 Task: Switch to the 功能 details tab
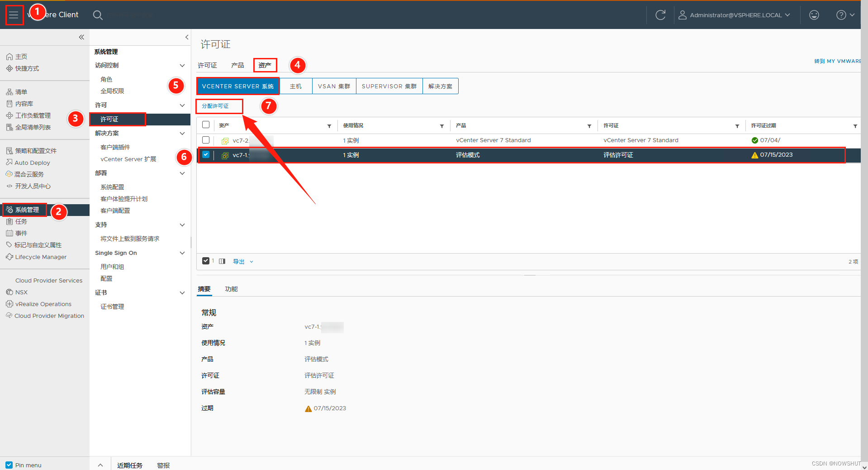(231, 289)
